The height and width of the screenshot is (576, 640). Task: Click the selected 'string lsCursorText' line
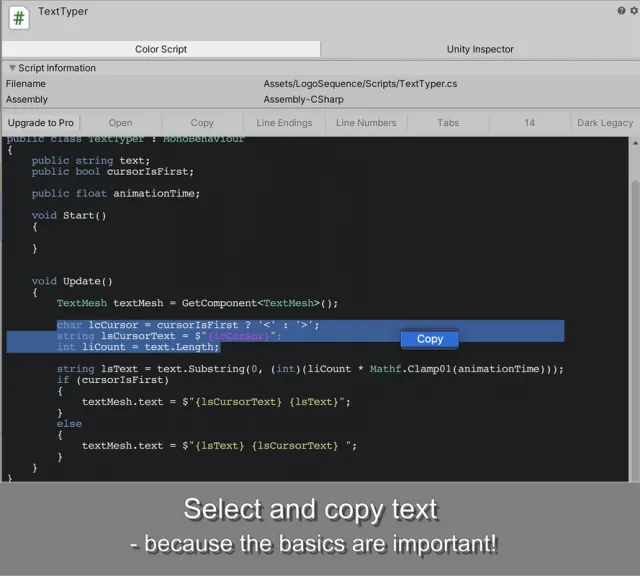pyautogui.click(x=169, y=336)
